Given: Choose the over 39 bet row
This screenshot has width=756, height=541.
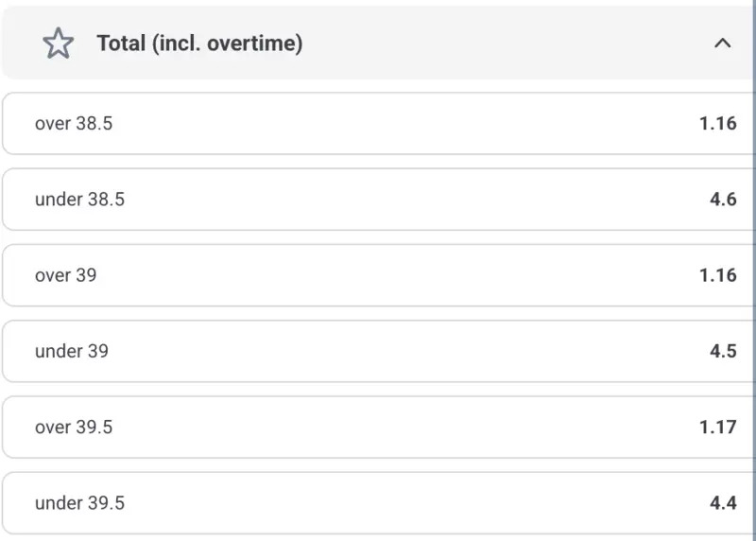Looking at the screenshot, I should point(378,275).
